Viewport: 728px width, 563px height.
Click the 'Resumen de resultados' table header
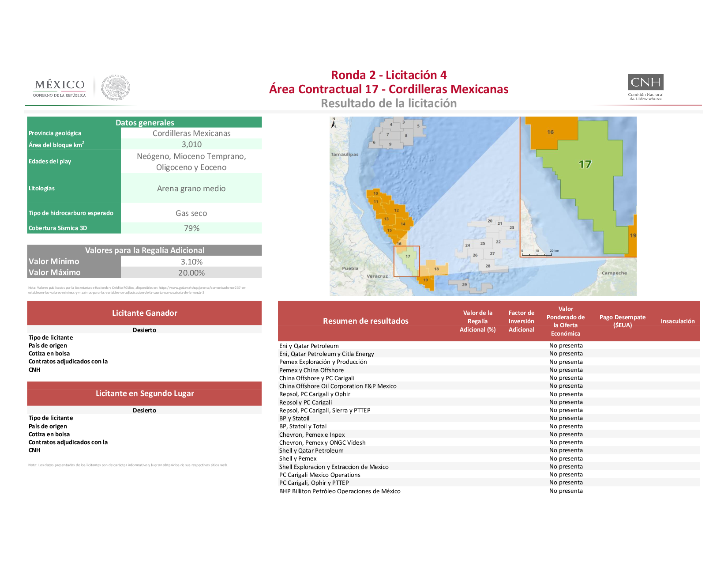point(366,321)
